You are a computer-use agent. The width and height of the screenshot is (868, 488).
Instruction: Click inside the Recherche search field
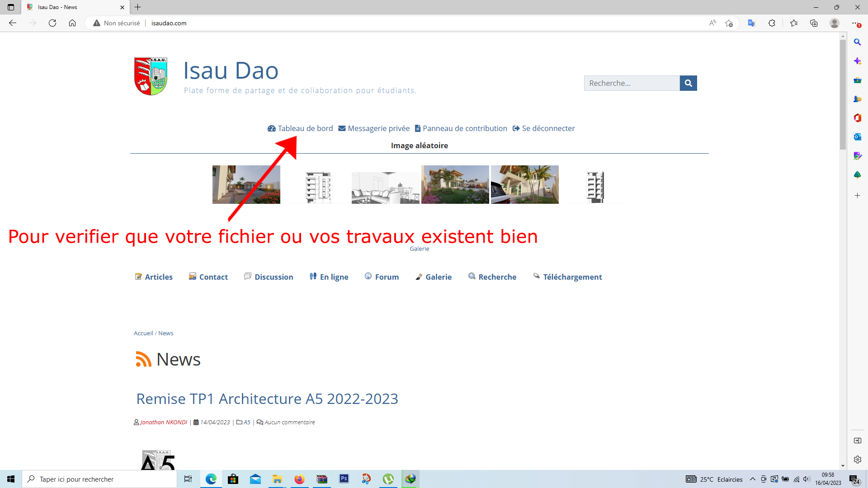pyautogui.click(x=632, y=83)
